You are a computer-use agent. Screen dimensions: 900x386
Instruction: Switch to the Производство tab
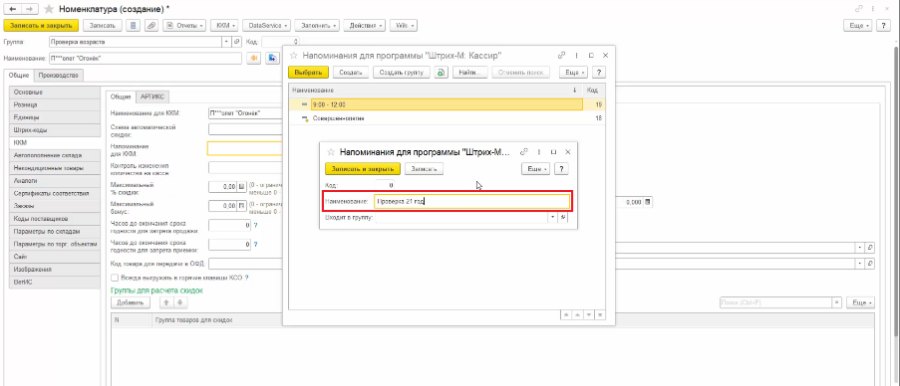[x=59, y=75]
